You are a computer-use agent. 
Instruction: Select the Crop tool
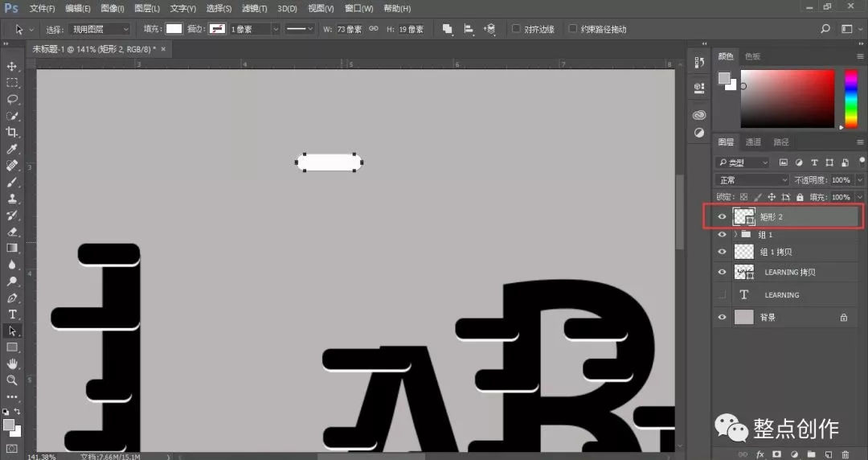[x=11, y=132]
